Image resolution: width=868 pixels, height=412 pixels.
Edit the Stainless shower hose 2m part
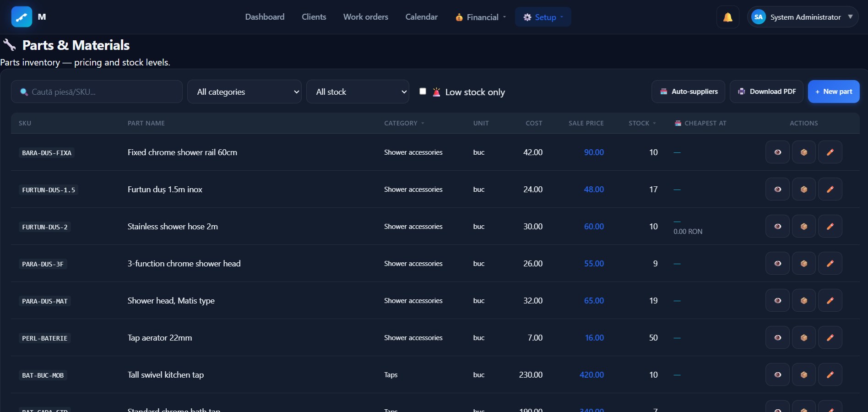tap(830, 226)
